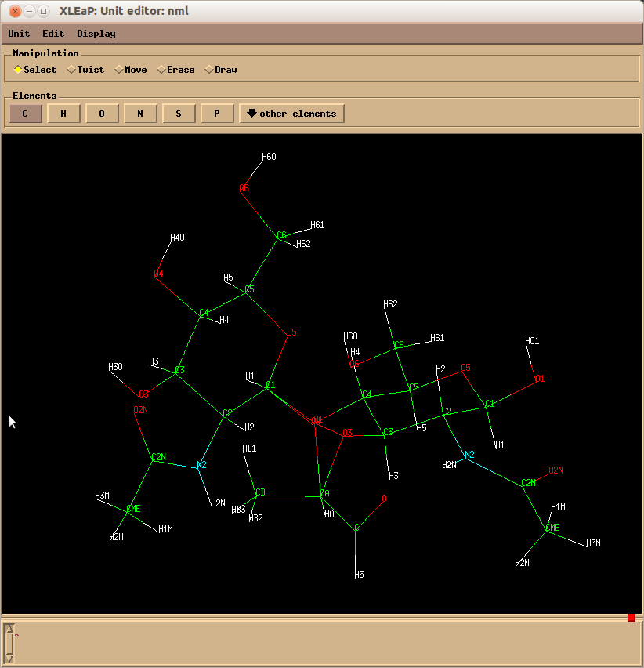Enable Draw manipulation mode
644x668 pixels.
[x=220, y=70]
